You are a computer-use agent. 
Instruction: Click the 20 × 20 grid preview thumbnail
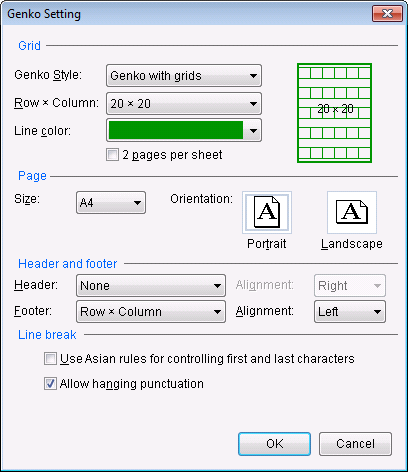(334, 113)
